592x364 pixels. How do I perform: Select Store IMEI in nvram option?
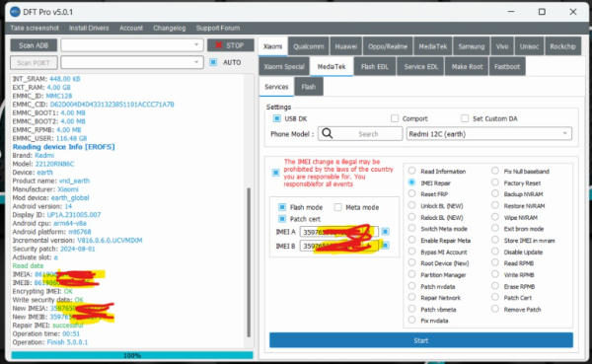coord(495,240)
